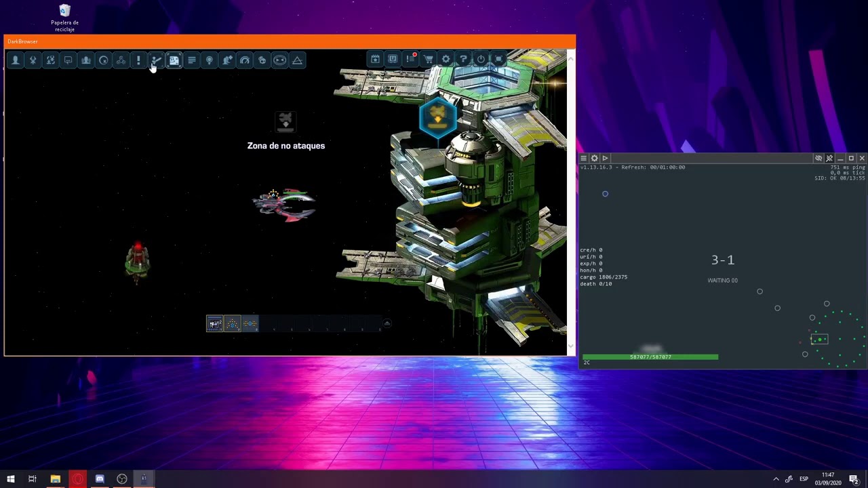
Task: Open Steam-like round app on taskbar
Action: click(x=122, y=479)
